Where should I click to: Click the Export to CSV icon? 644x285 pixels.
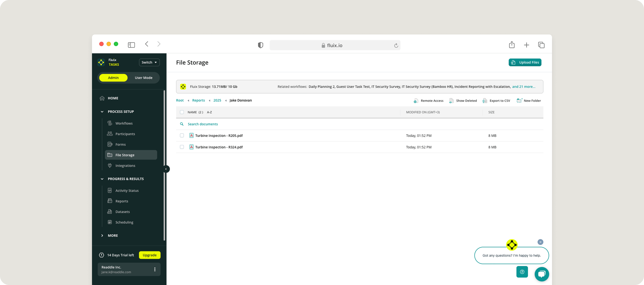pyautogui.click(x=485, y=101)
